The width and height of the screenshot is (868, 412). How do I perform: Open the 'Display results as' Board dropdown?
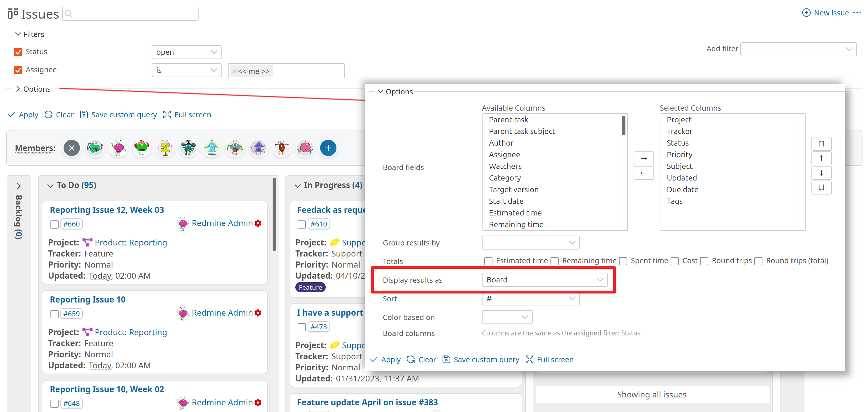pyautogui.click(x=545, y=280)
